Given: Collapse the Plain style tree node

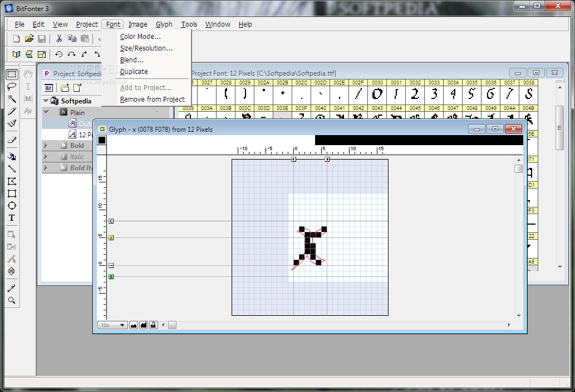Looking at the screenshot, I should [x=46, y=112].
